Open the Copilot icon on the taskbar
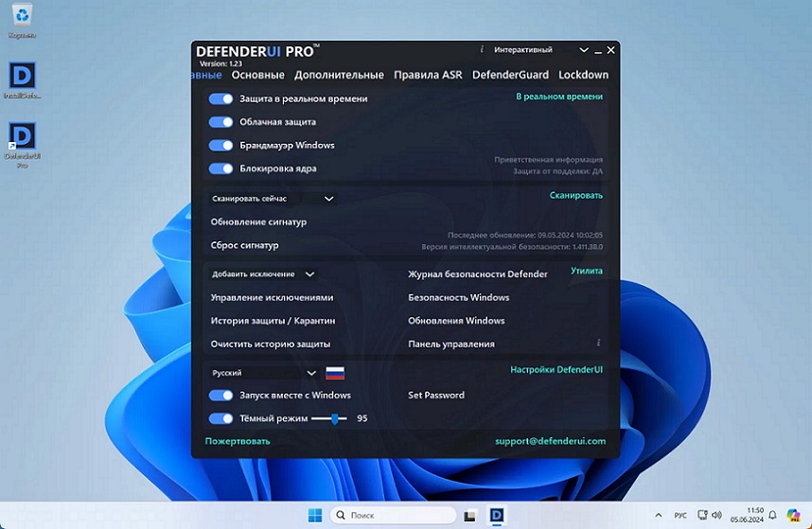Screen dimensions: 812x529 tap(793, 515)
